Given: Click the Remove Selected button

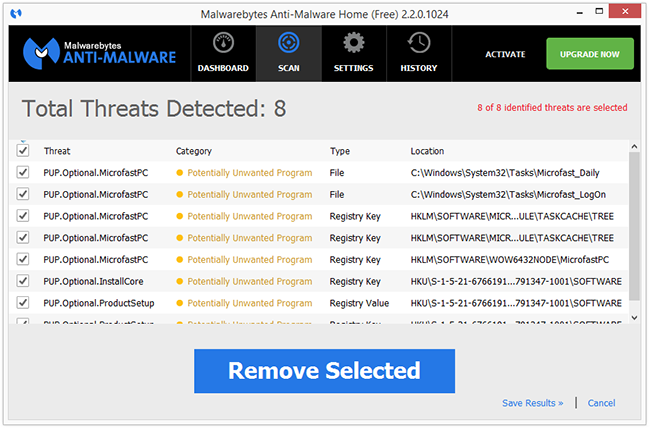Looking at the screenshot, I should (x=324, y=371).
